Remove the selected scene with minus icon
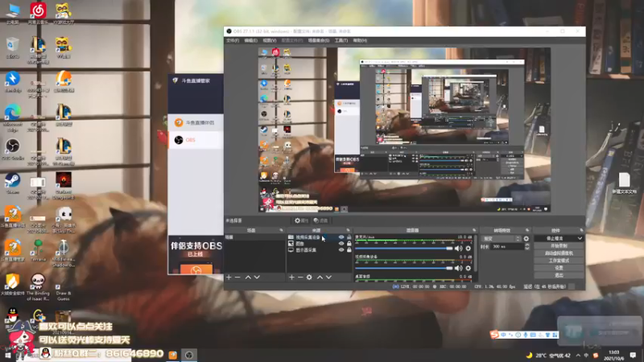Image resolution: width=644 pixels, height=362 pixels. (237, 278)
